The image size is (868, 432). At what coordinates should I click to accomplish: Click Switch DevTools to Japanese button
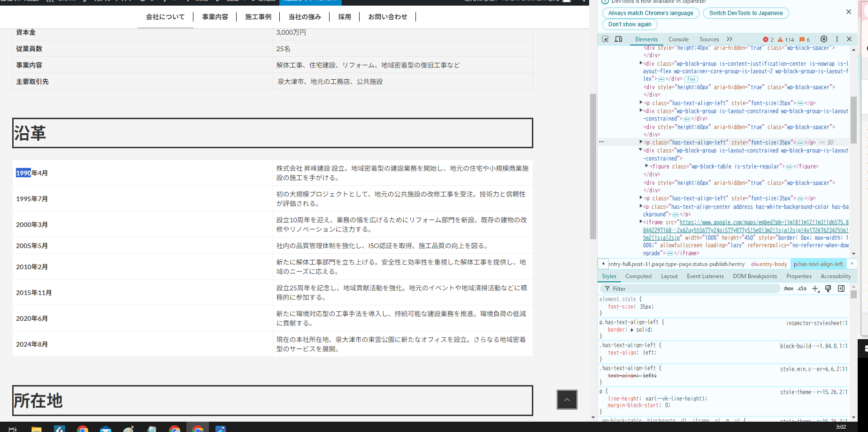pos(746,13)
